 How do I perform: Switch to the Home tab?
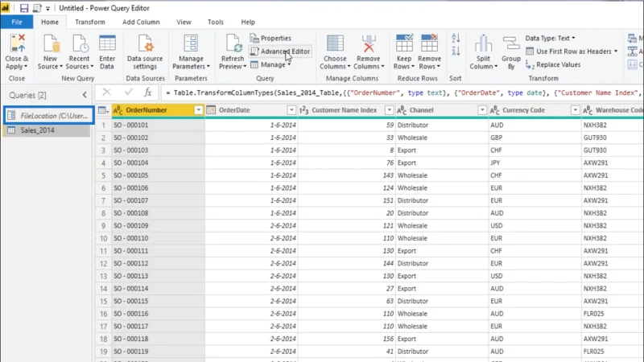pyautogui.click(x=50, y=23)
